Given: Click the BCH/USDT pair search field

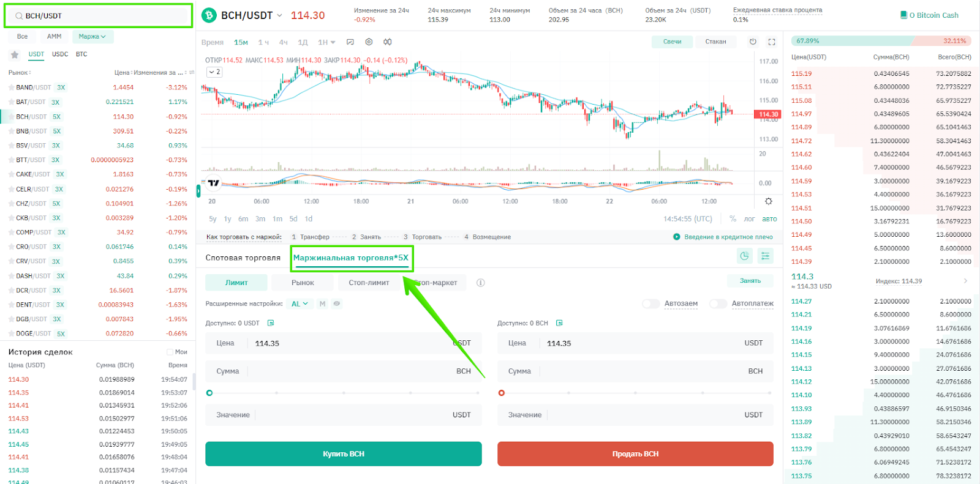Looking at the screenshot, I should click(x=99, y=16).
